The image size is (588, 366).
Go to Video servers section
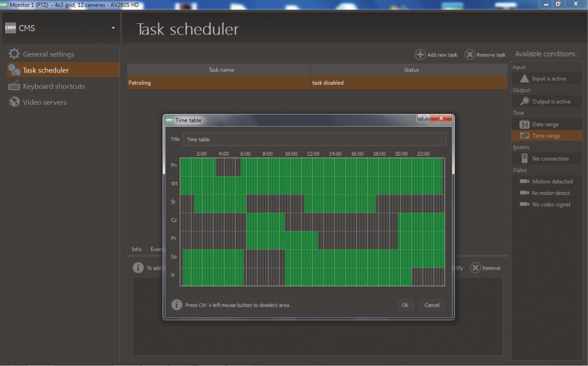click(44, 102)
